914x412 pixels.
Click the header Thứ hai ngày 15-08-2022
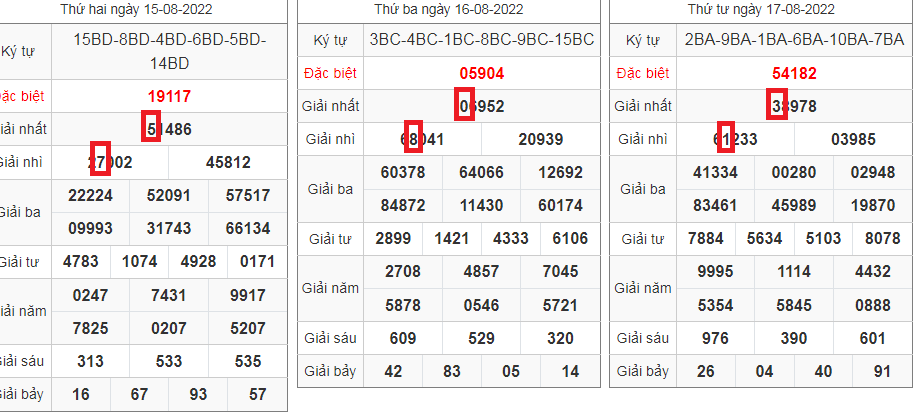click(x=150, y=10)
